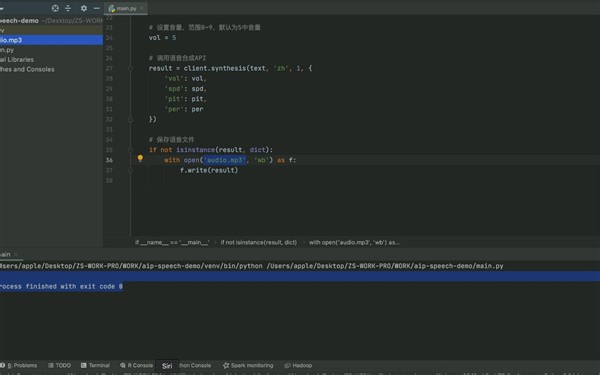Click the volume comment on line 23
The image size is (600, 375).
(205, 28)
